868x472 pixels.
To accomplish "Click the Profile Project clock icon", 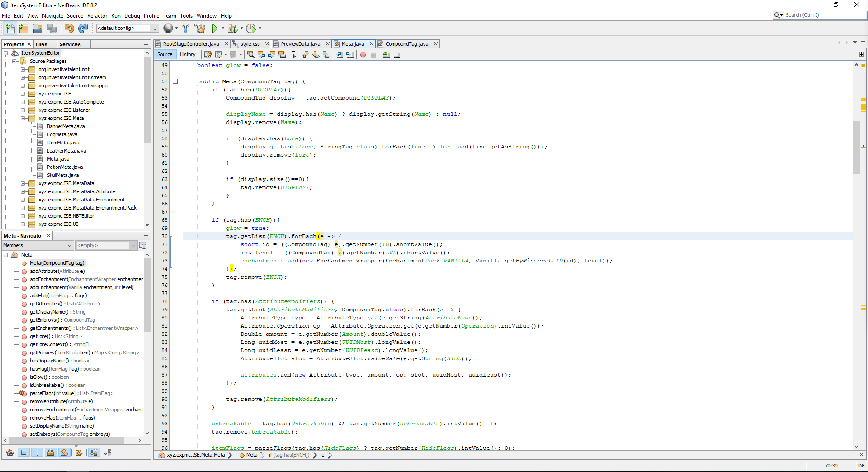I will (x=251, y=29).
